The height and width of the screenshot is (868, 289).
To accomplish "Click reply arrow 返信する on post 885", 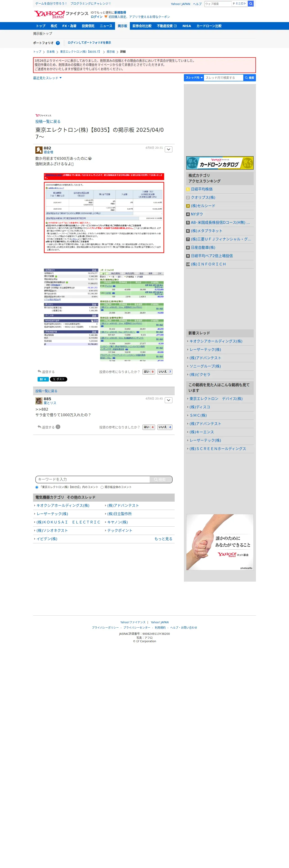I will (46, 427).
